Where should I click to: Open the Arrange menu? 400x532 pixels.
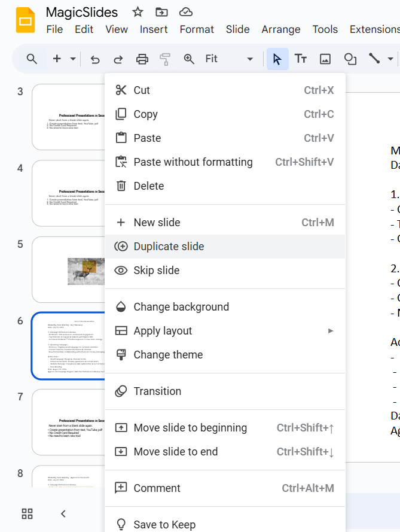[281, 29]
